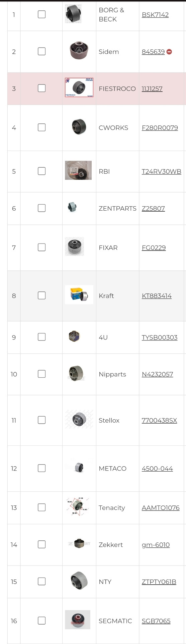The width and height of the screenshot is (186, 644).
Task: Enable the checkbox for Nipparts row
Action: pyautogui.click(x=42, y=374)
